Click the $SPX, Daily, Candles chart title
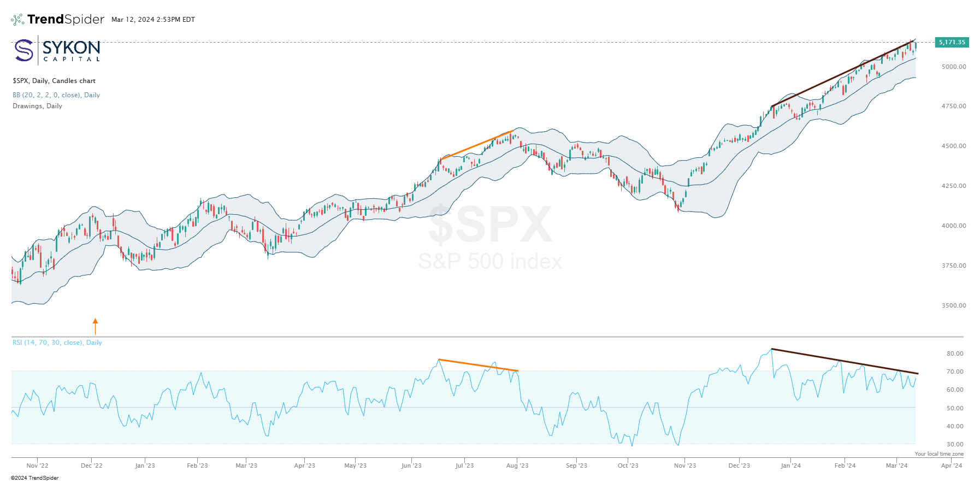This screenshot has height=483, width=980. [x=54, y=81]
